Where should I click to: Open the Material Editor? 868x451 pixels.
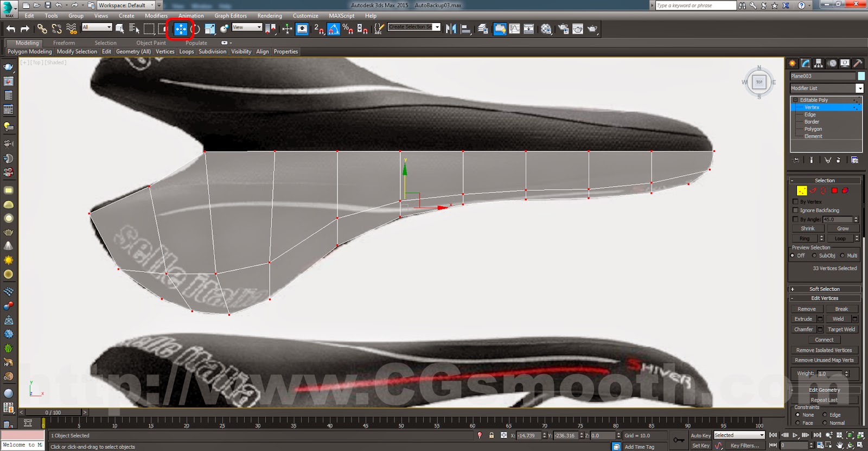pos(546,29)
